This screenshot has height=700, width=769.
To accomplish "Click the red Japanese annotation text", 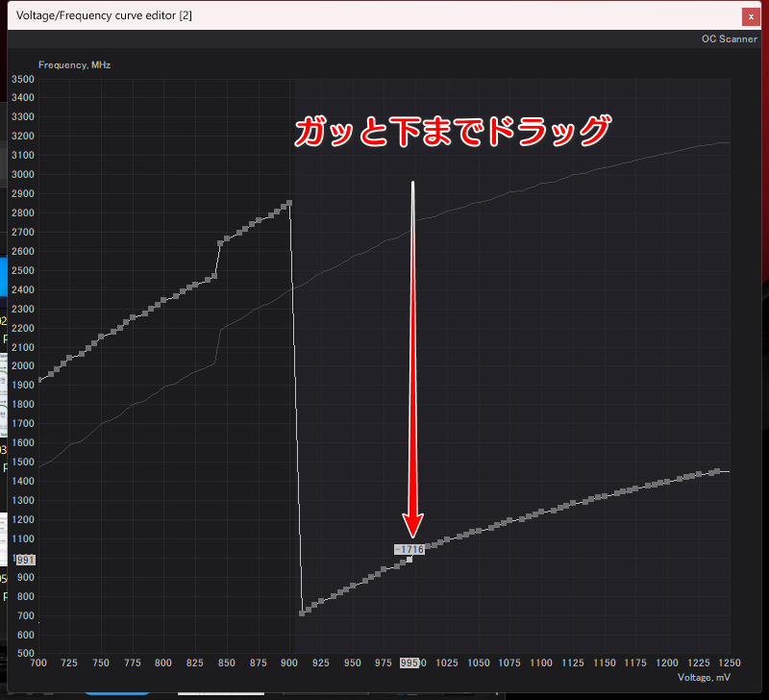I will click(x=452, y=132).
